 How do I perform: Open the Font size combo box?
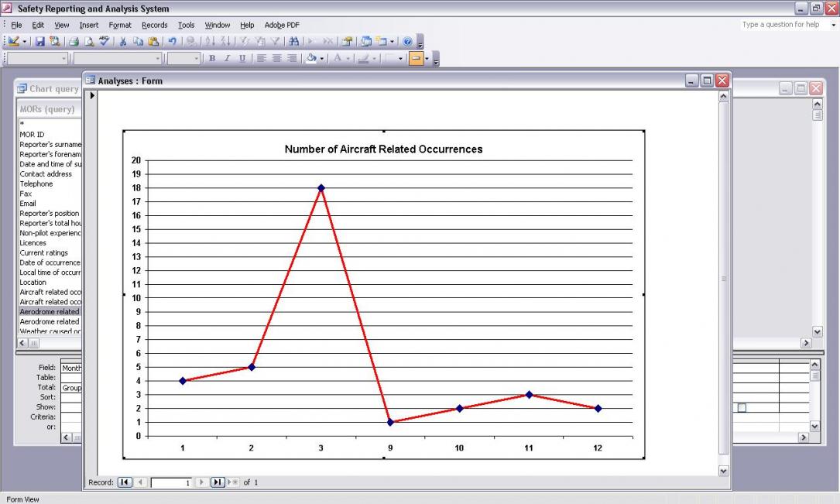pyautogui.click(x=183, y=58)
